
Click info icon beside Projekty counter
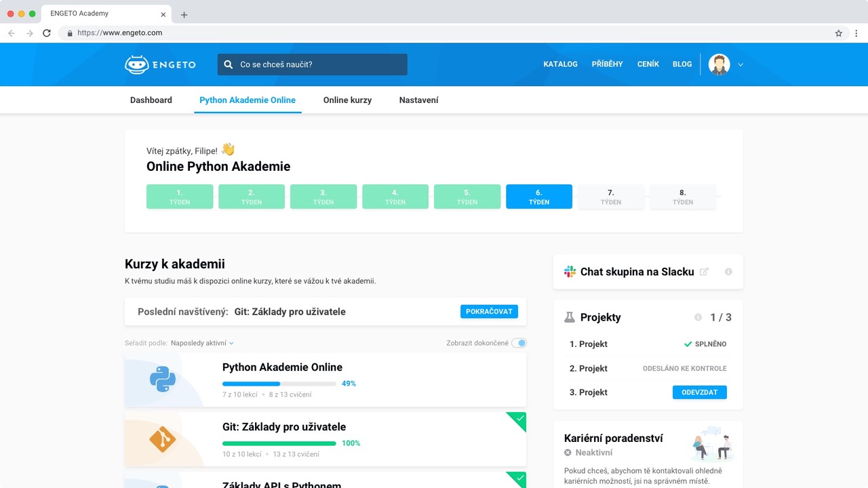click(698, 317)
